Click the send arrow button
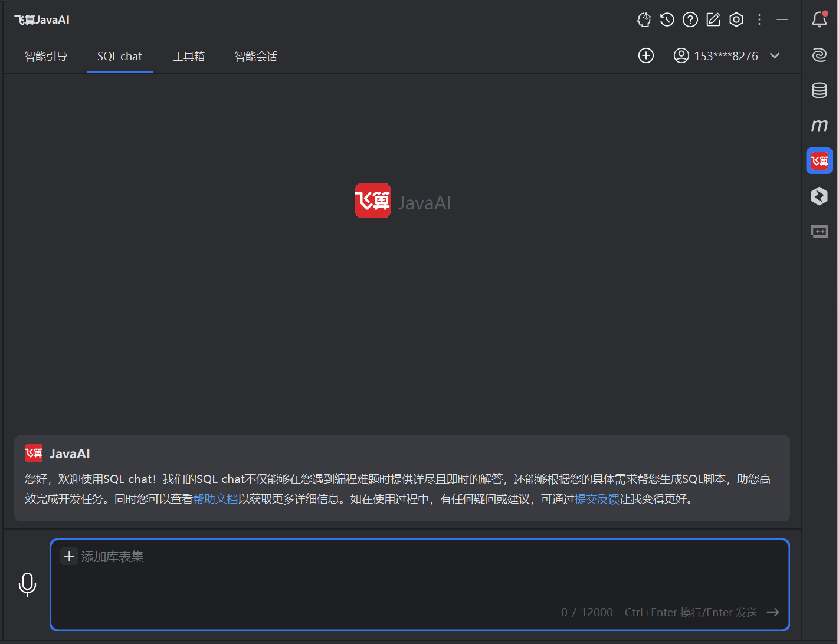Screen dimensions: 839x644 click(x=773, y=612)
